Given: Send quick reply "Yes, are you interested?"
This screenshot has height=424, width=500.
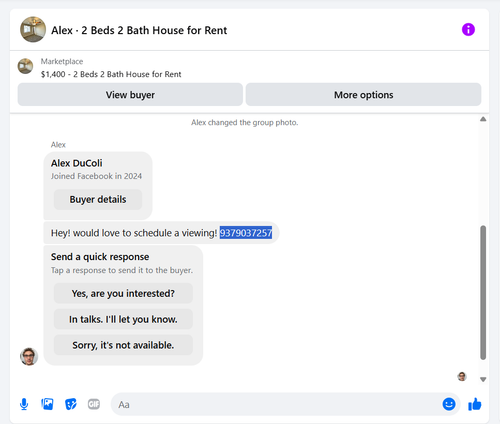Looking at the screenshot, I should coord(123,293).
